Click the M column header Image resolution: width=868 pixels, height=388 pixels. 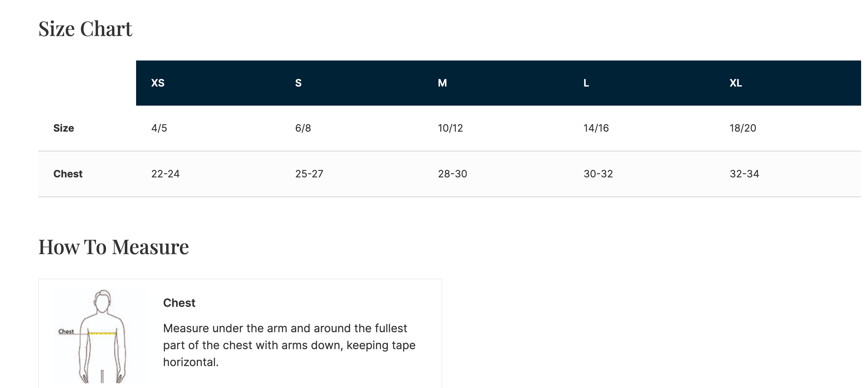coord(442,83)
